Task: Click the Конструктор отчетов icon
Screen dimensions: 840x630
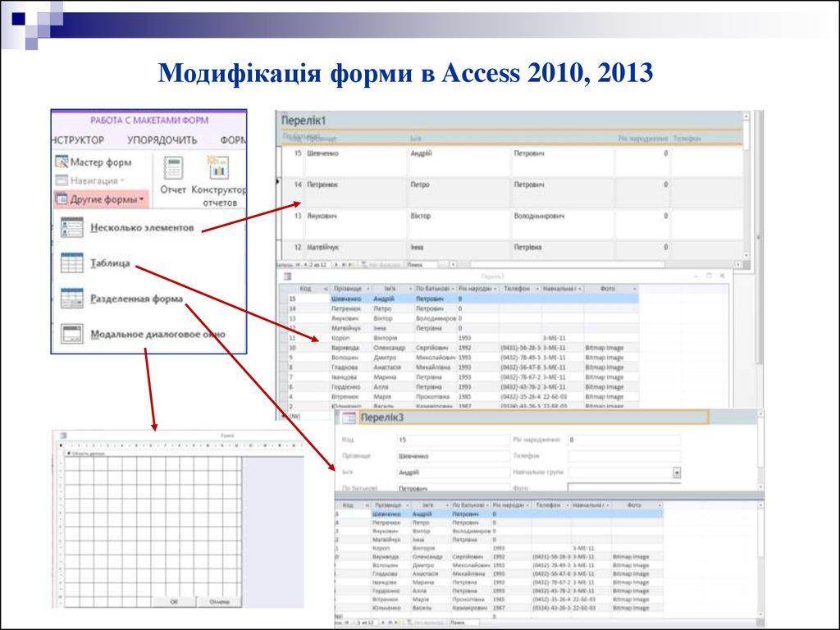Action: 219,168
